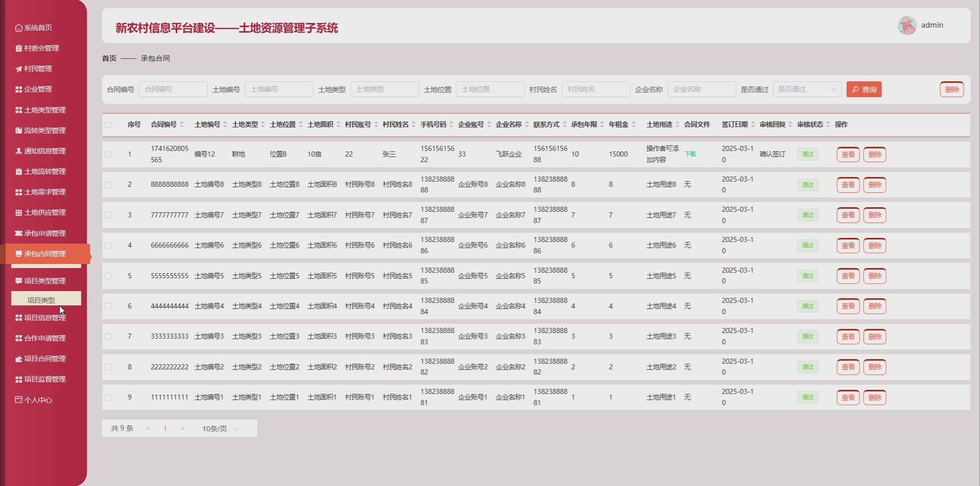Click the clipboard icon beside 村委会管理
The height and width of the screenshot is (486, 980).
pos(19,48)
